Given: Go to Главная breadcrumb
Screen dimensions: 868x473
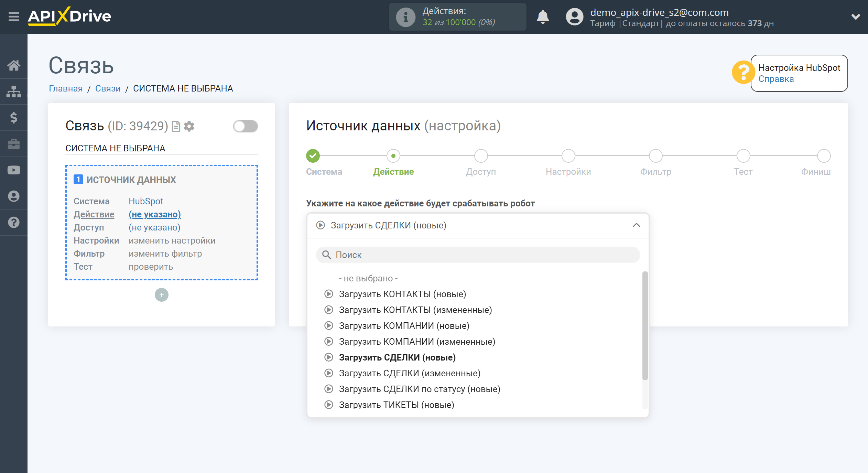Looking at the screenshot, I should (66, 88).
